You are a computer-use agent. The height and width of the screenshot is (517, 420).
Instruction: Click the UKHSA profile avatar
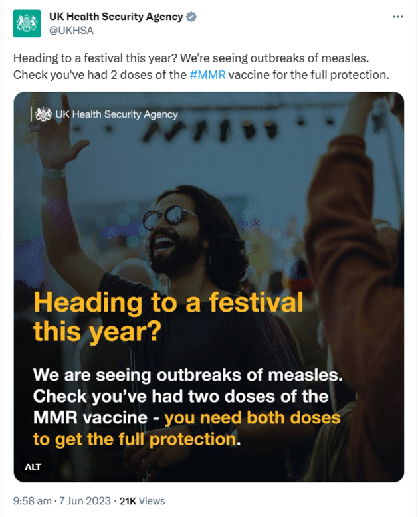[x=27, y=23]
